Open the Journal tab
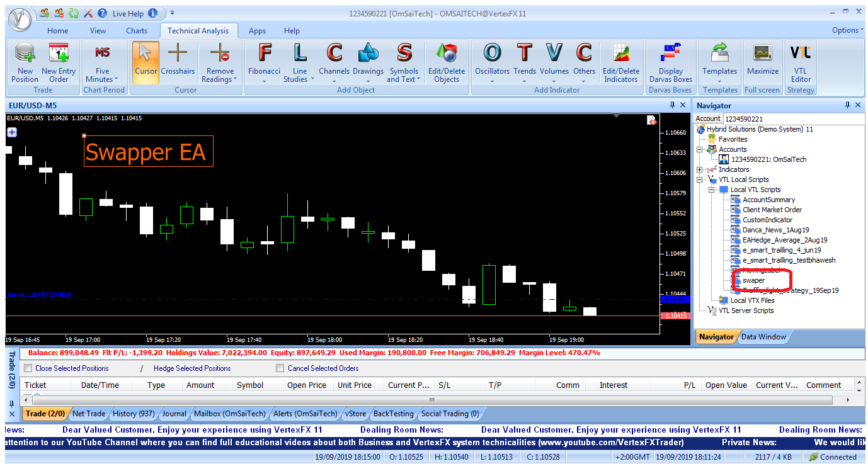This screenshot has height=466, width=868. 174,414
